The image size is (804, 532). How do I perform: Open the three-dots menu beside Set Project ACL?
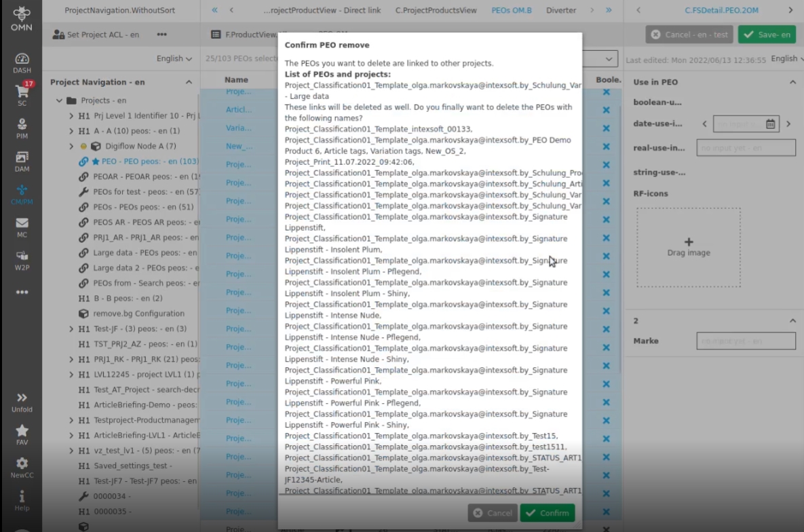pyautogui.click(x=161, y=35)
